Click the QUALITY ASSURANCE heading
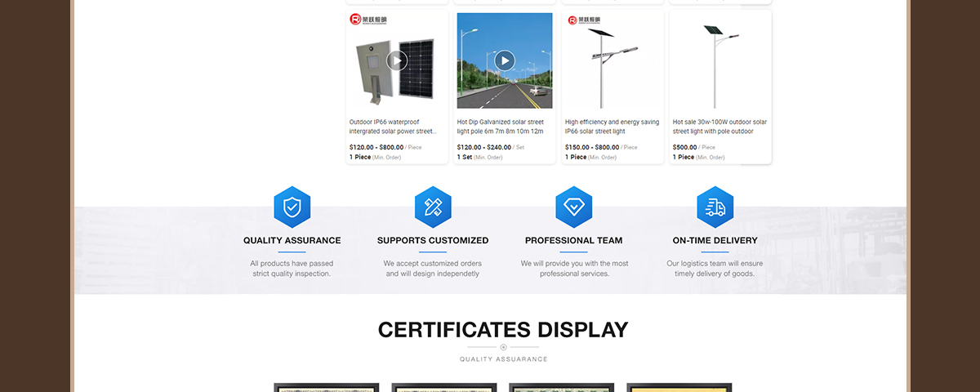Image resolution: width=980 pixels, height=392 pixels. pyautogui.click(x=292, y=241)
